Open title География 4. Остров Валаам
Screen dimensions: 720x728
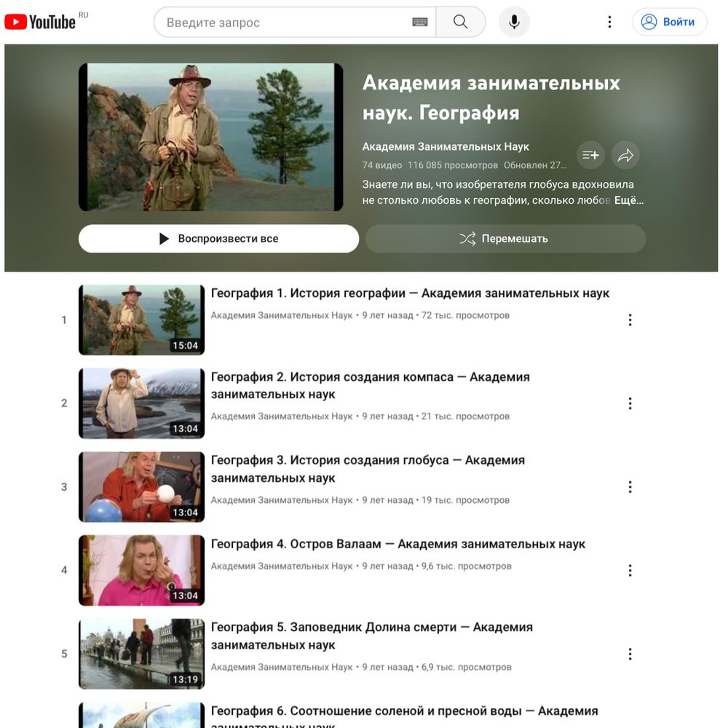click(398, 544)
